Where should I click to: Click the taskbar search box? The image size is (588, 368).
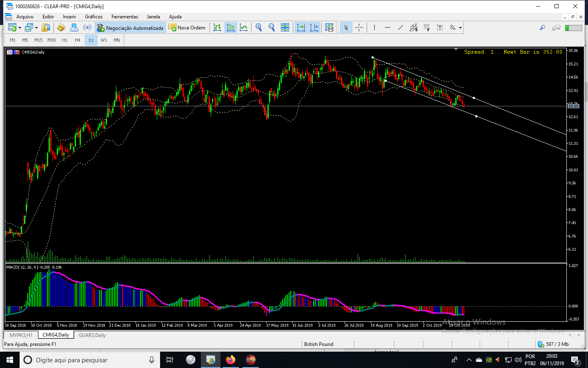90,360
